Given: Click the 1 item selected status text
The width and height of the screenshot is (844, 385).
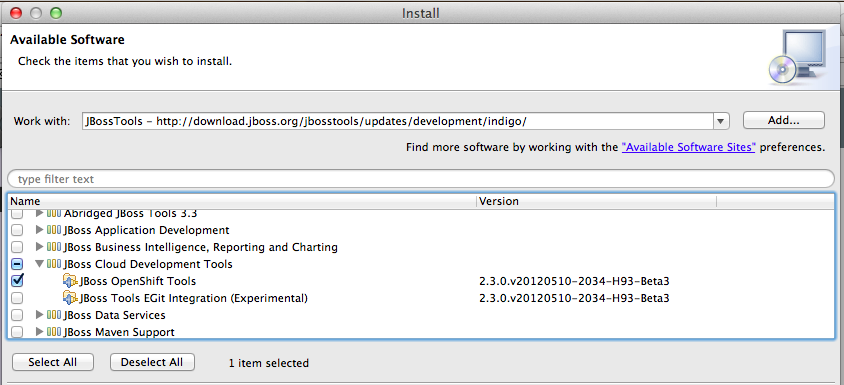Looking at the screenshot, I should coord(269,363).
